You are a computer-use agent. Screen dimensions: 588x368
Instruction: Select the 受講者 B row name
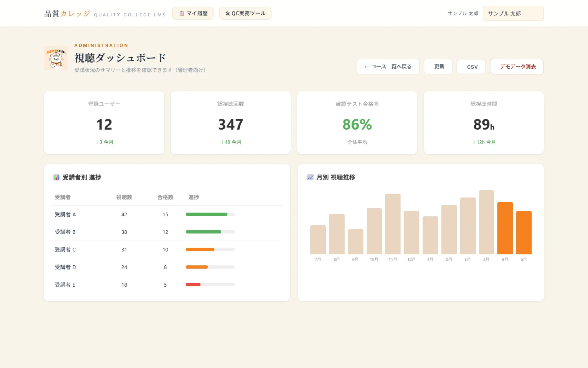(x=65, y=232)
